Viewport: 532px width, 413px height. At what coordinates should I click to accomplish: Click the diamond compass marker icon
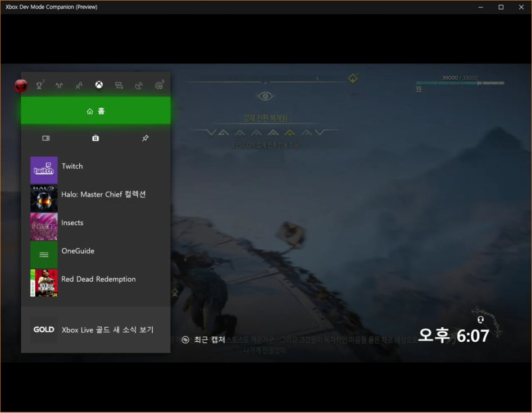(353, 78)
